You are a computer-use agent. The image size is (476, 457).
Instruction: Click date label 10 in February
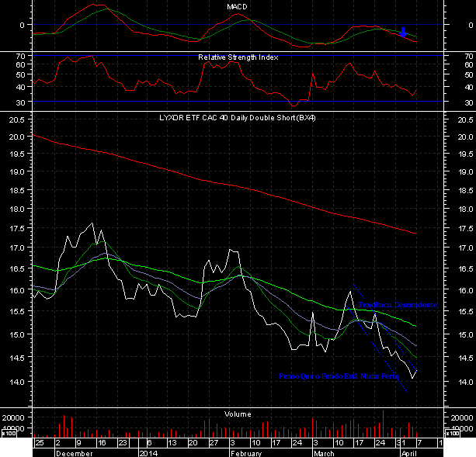[256, 443]
